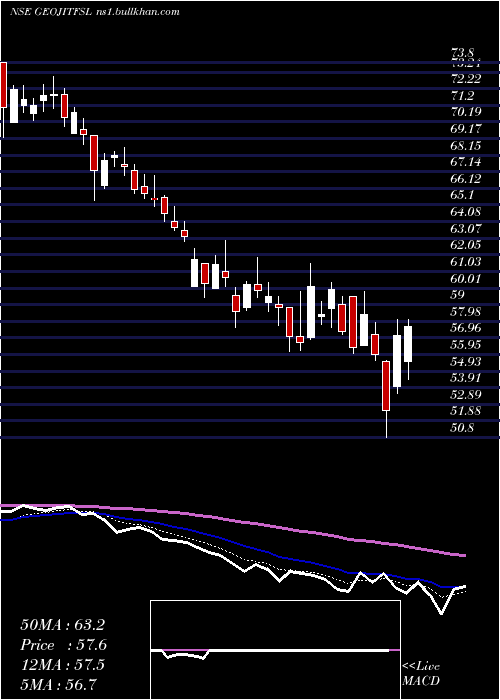Click the 67.14 price axis label
The image size is (500, 700).
[468, 162]
